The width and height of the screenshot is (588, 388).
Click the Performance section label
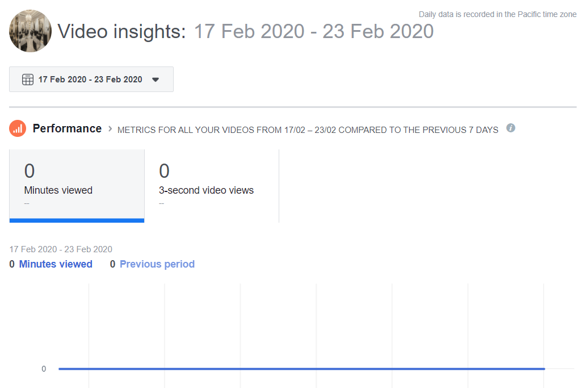tap(67, 128)
